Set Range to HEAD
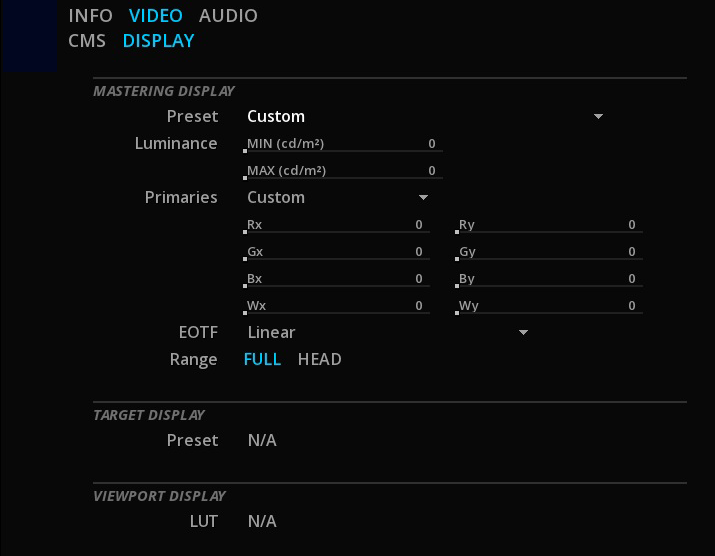Viewport: 715px width, 556px height. pos(319,359)
